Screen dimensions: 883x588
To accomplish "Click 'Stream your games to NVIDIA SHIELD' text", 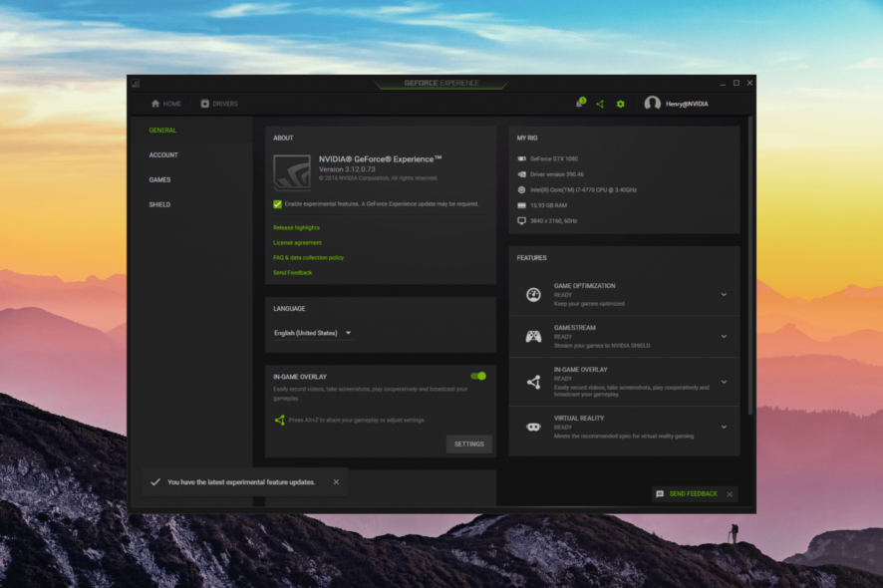I will (602, 345).
